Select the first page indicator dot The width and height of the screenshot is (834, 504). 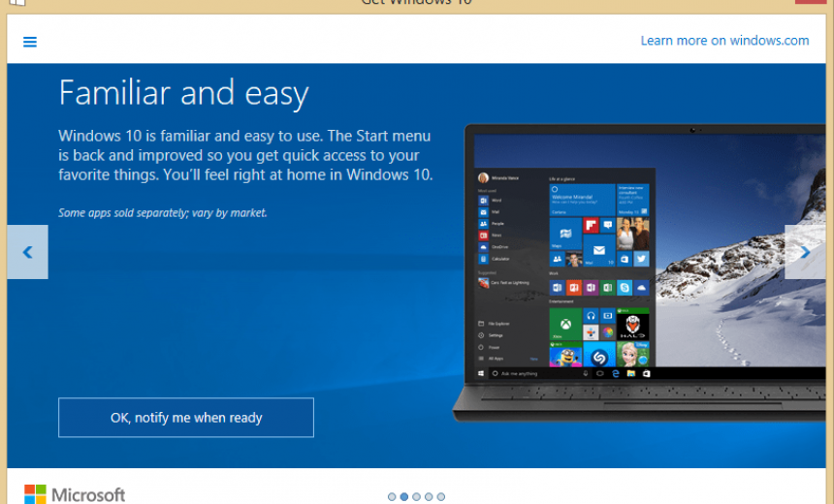[392, 496]
